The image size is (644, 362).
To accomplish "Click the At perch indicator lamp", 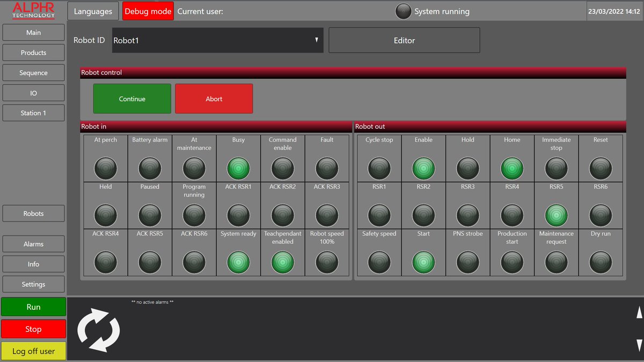I will [x=106, y=168].
